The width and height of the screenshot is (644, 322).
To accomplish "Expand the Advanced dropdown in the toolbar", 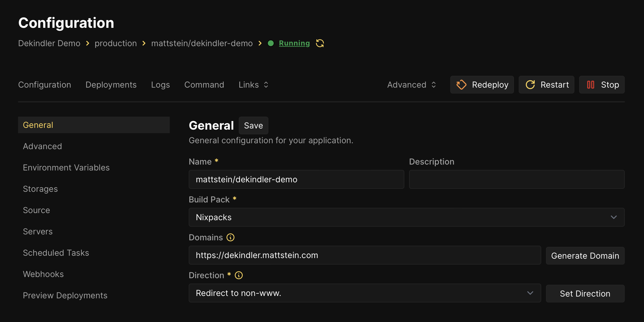I will coord(411,85).
